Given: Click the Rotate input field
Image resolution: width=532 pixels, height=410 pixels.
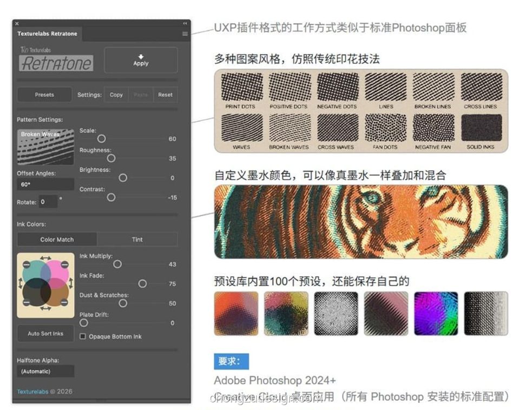Looking at the screenshot, I should 48,201.
